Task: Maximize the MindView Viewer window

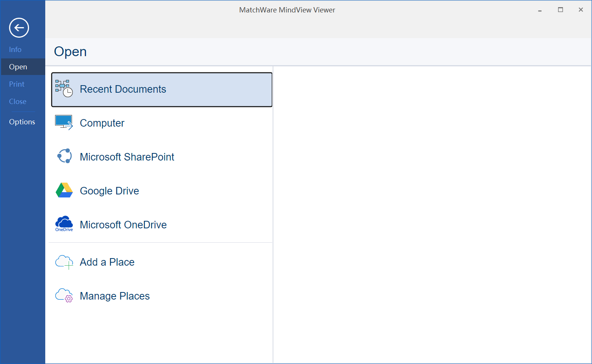Action: point(561,10)
